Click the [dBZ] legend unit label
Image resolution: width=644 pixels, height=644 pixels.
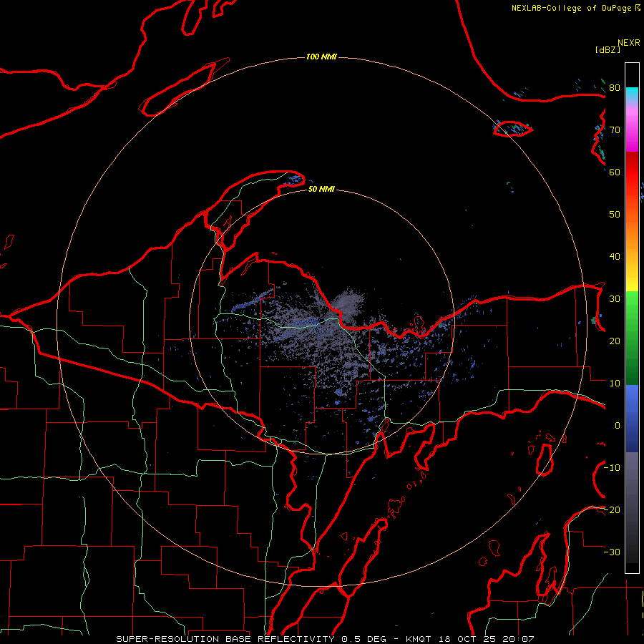608,49
